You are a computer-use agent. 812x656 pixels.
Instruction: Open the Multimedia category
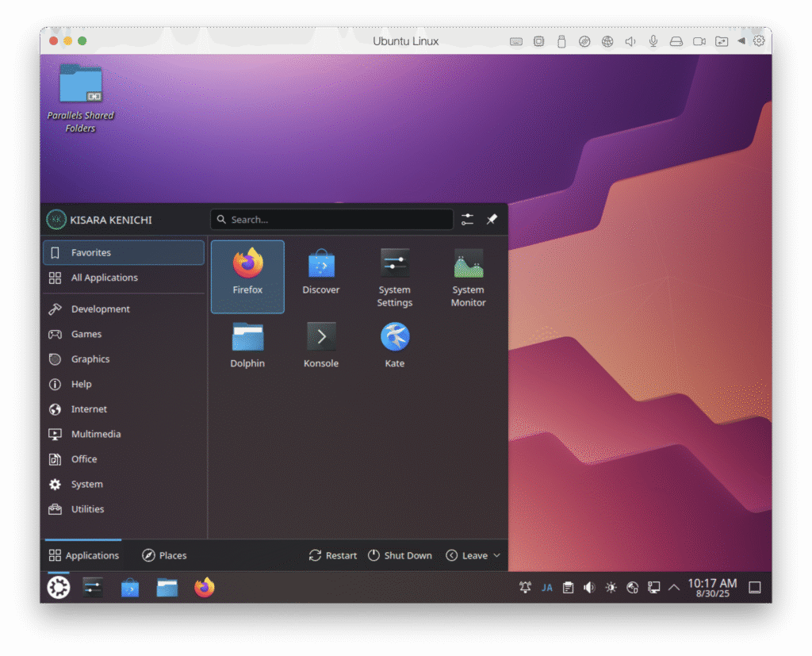coord(124,434)
